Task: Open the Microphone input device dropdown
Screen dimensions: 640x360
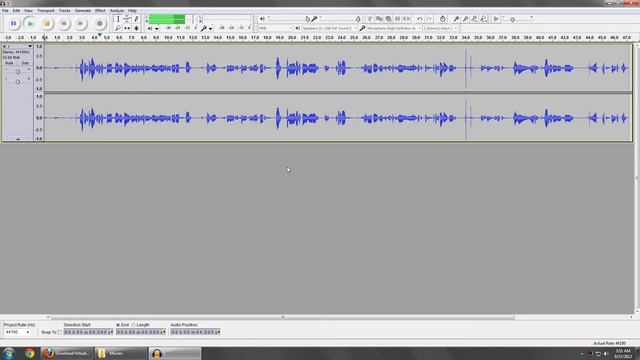Action: click(x=394, y=28)
